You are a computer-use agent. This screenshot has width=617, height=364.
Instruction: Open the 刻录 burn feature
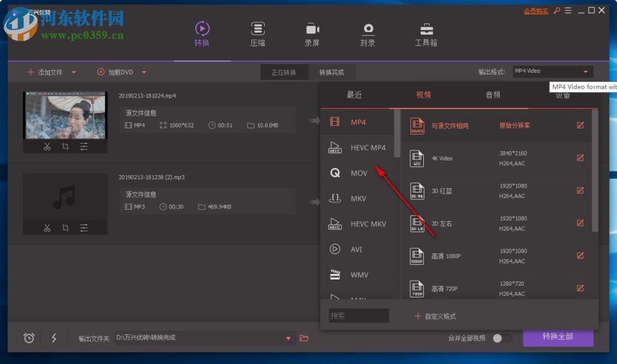point(368,34)
